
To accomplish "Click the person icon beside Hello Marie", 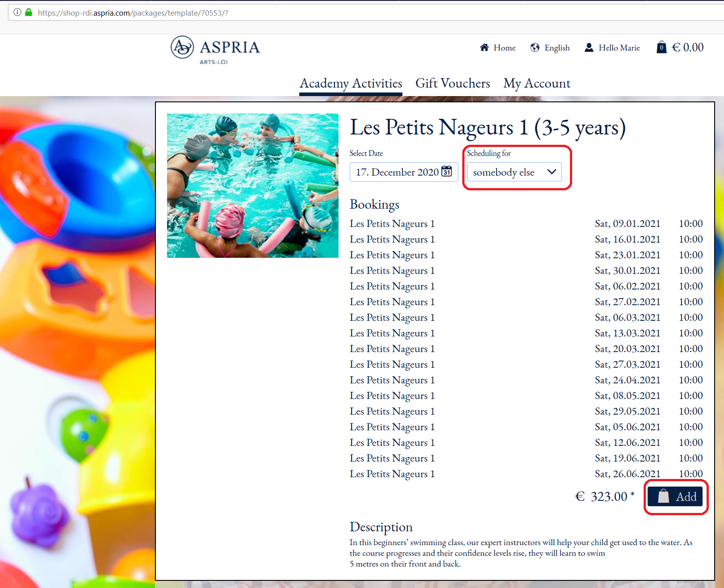I will click(x=589, y=47).
